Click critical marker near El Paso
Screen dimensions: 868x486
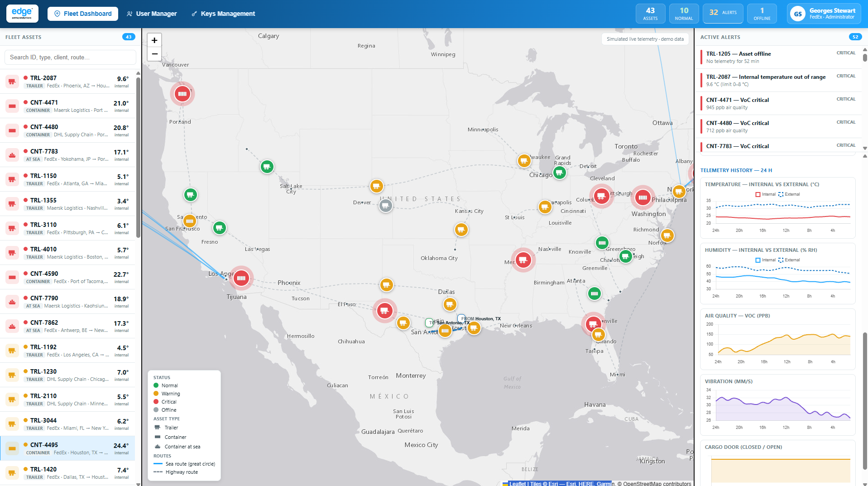(384, 311)
